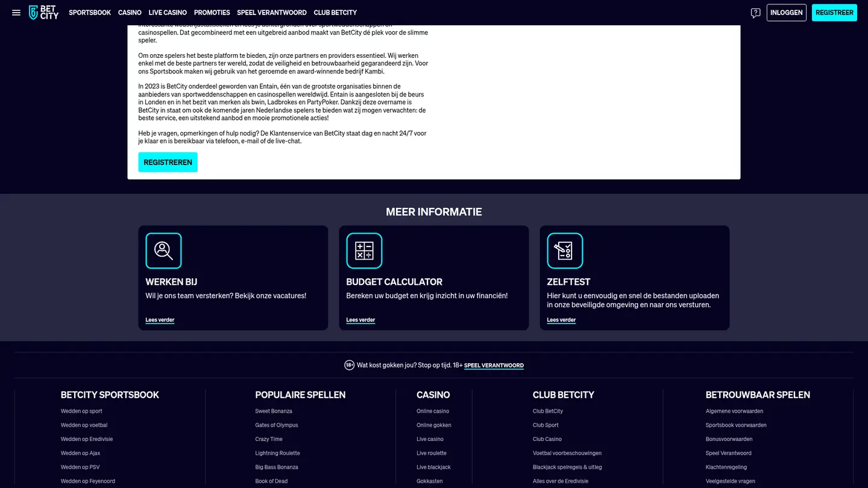
Task: Click the BetCity logo
Action: pyautogui.click(x=44, y=13)
